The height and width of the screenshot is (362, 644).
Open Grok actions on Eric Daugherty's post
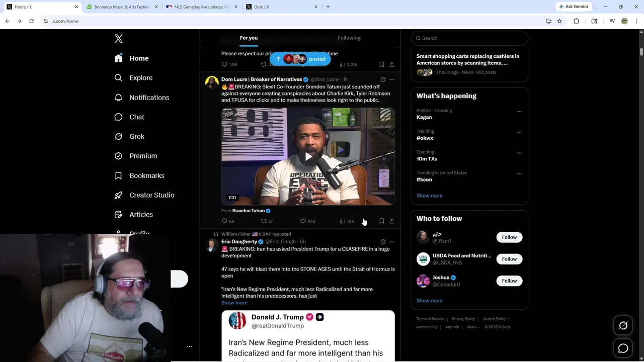point(383,242)
